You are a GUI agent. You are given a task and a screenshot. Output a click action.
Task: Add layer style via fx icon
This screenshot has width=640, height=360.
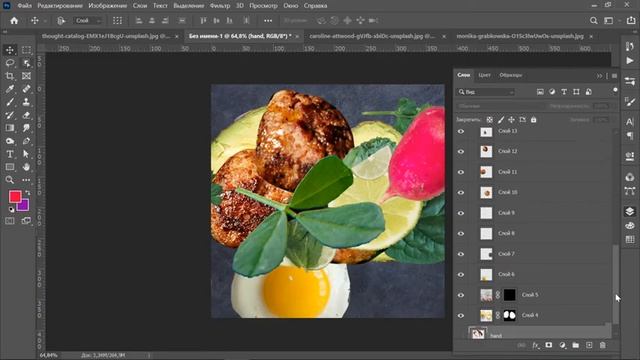click(536, 345)
